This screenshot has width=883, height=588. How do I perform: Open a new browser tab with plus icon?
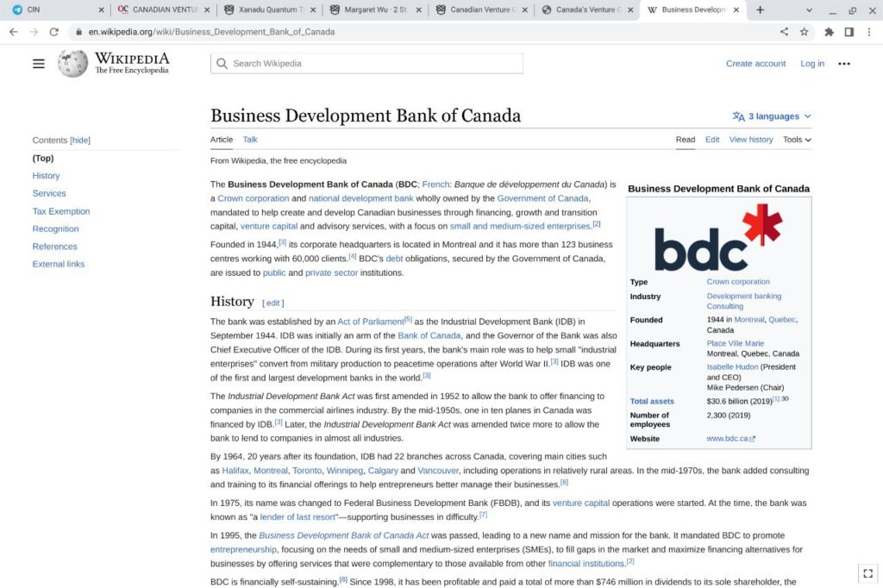761,9
